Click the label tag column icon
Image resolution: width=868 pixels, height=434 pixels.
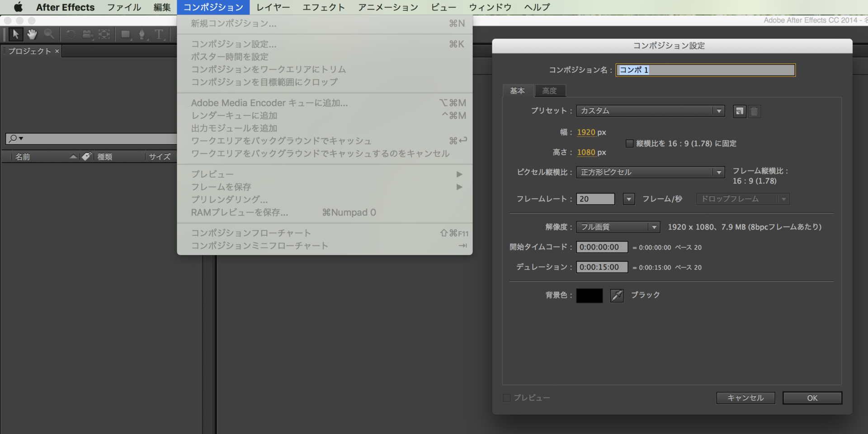coord(86,156)
